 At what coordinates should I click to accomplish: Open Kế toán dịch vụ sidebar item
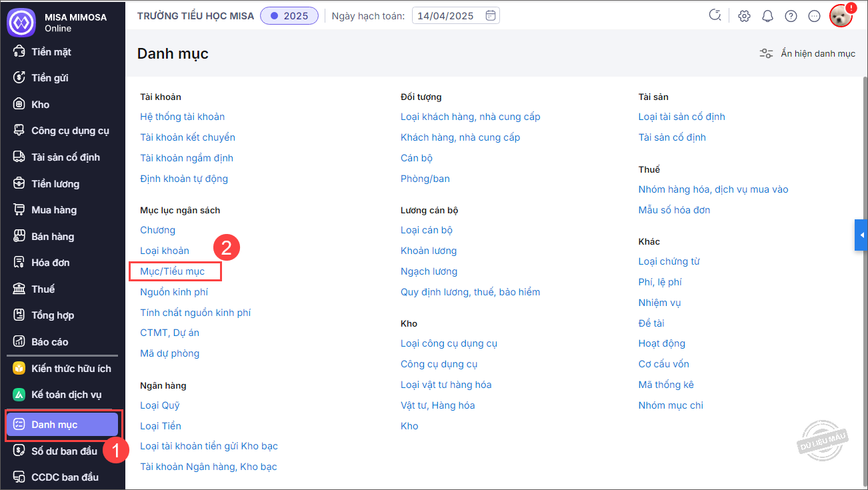(66, 395)
